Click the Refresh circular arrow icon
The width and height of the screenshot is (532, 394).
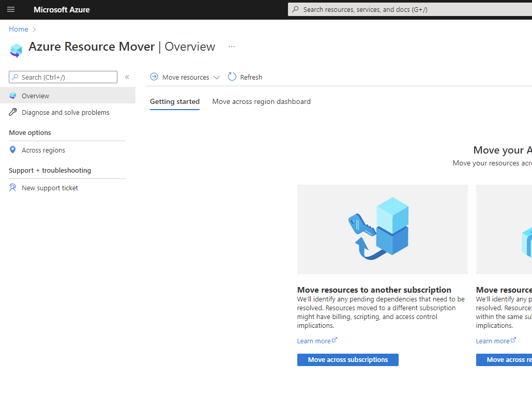[232, 77]
